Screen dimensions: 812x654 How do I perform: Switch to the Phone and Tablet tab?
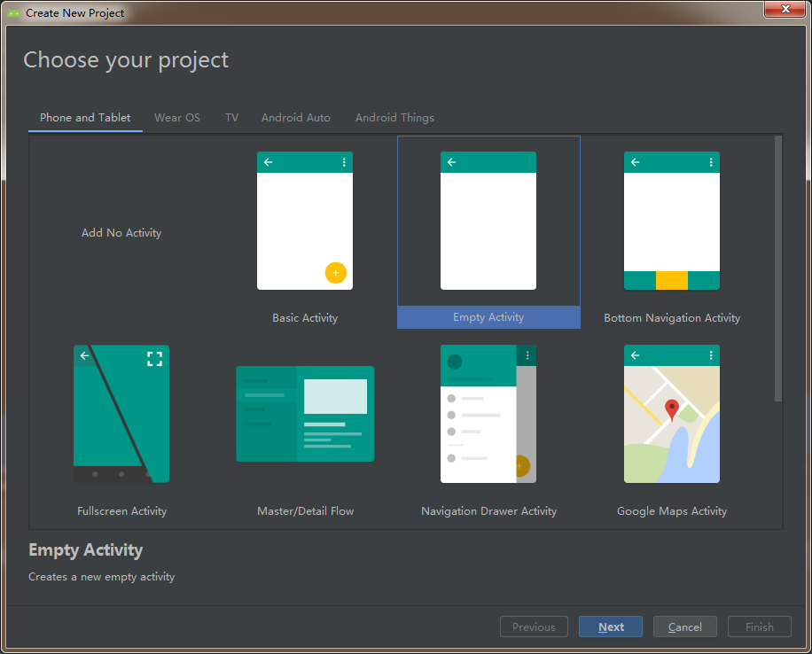pyautogui.click(x=85, y=118)
